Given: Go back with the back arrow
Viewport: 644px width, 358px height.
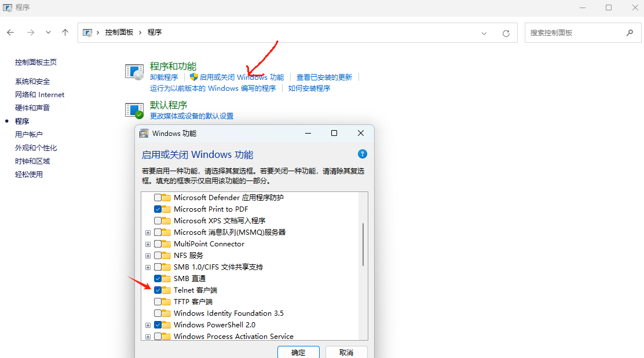Looking at the screenshot, I should 10,32.
